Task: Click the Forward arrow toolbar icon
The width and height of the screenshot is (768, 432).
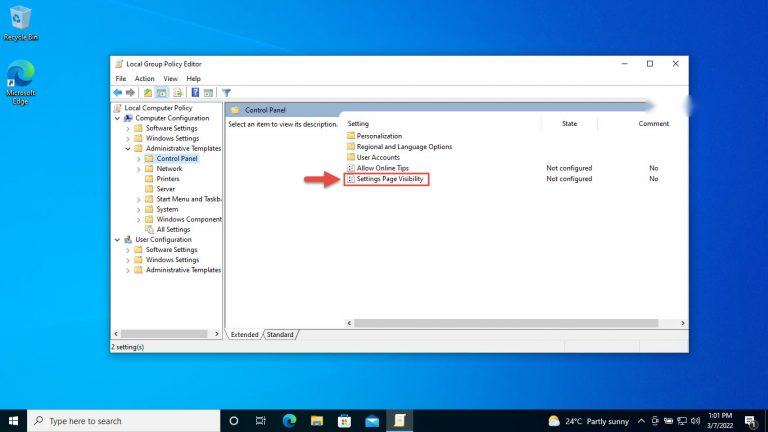Action: [130, 93]
